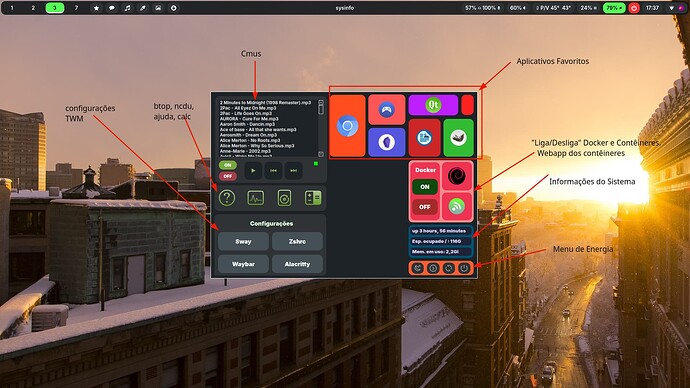Open the purple Qt app tile
Screen dimensions: 690x388
[x=433, y=105]
